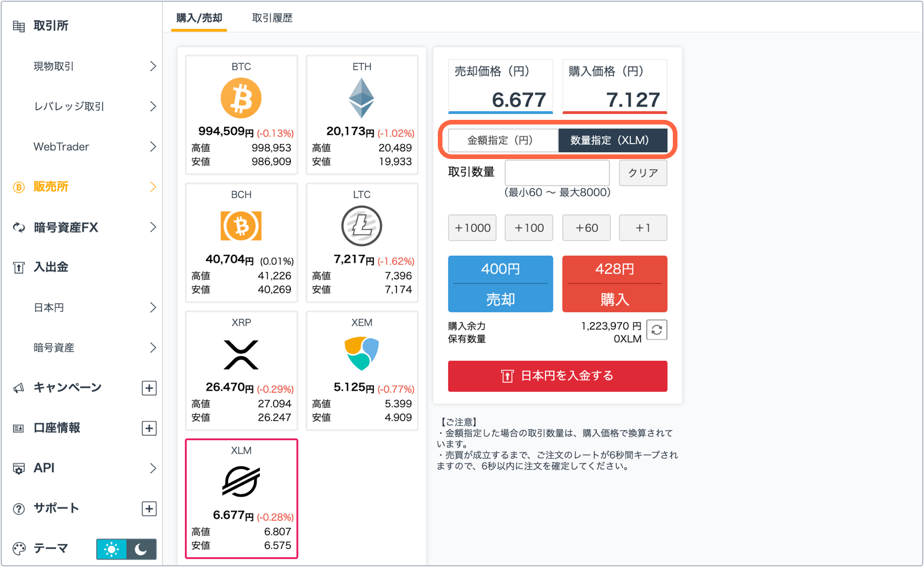
Task: Expand WebTrader submenu arrow
Action: tap(153, 147)
